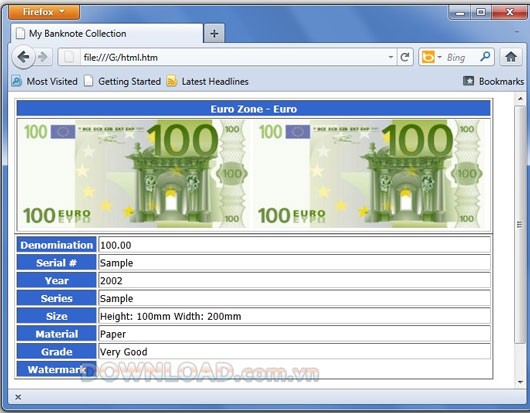Reload the page with the refresh icon
This screenshot has width=530, height=413.
[405, 57]
